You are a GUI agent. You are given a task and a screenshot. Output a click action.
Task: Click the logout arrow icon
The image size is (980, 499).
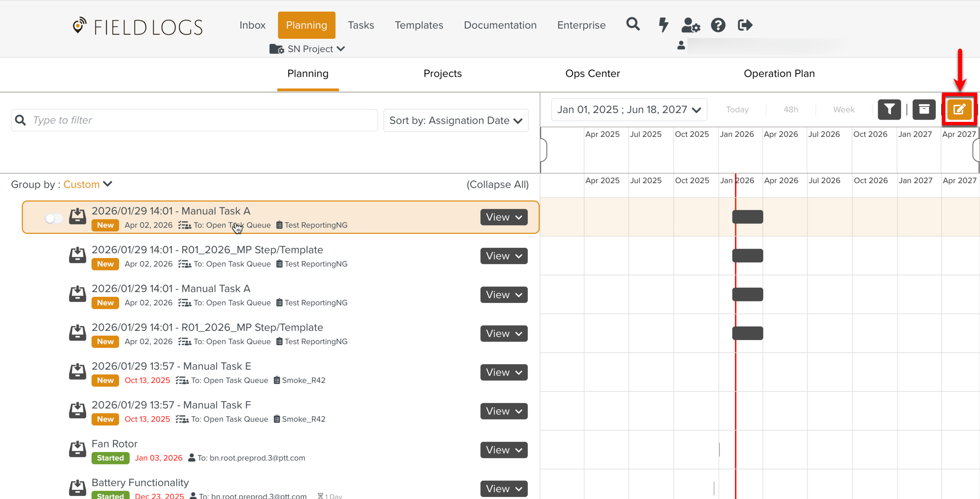745,25
